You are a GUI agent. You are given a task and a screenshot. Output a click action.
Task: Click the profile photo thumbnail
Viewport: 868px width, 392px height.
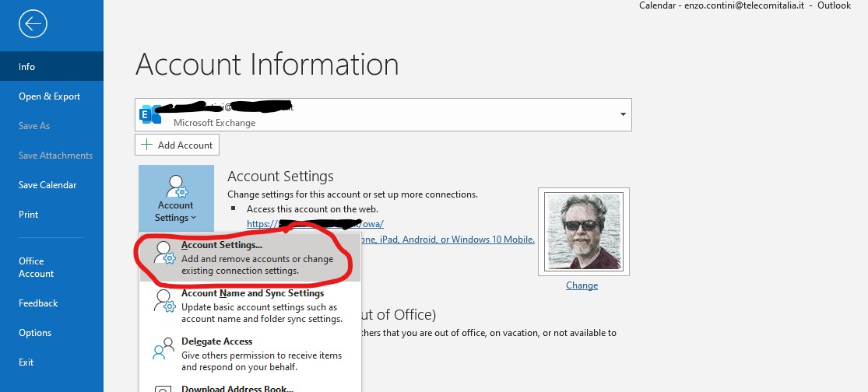(583, 231)
